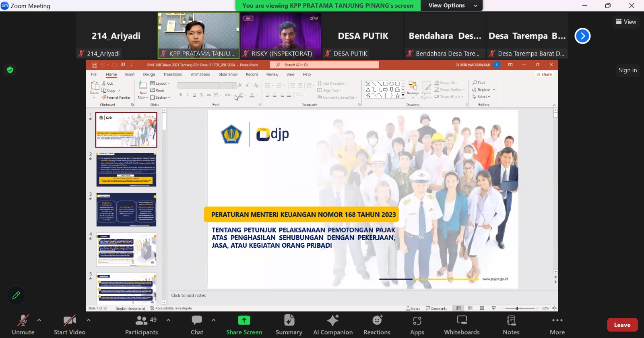Expand video options arrow beside Start Video
This screenshot has width=644, height=338.
pyautogui.click(x=89, y=320)
